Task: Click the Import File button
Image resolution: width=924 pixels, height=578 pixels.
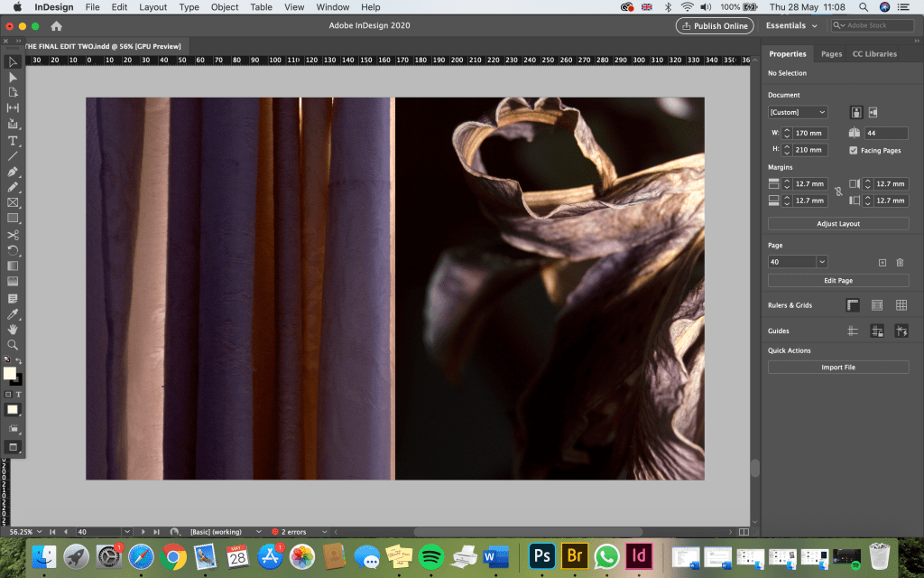Action: (x=838, y=368)
